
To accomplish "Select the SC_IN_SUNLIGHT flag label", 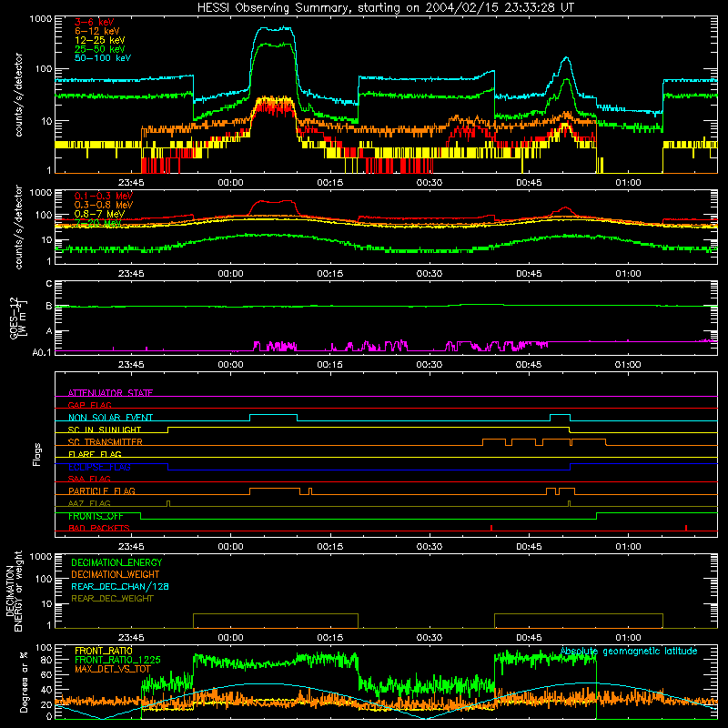I will (x=105, y=430).
